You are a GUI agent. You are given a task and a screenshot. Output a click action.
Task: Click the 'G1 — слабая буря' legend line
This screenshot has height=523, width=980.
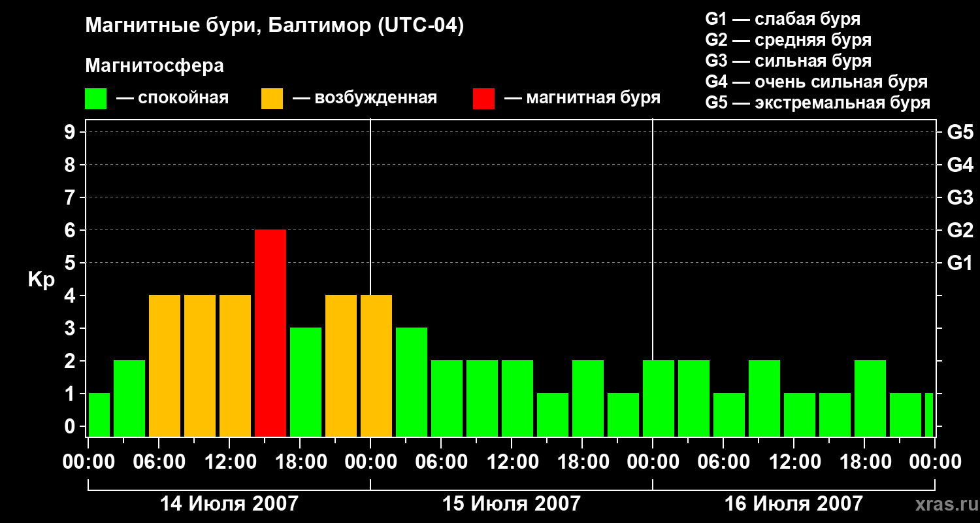click(783, 19)
